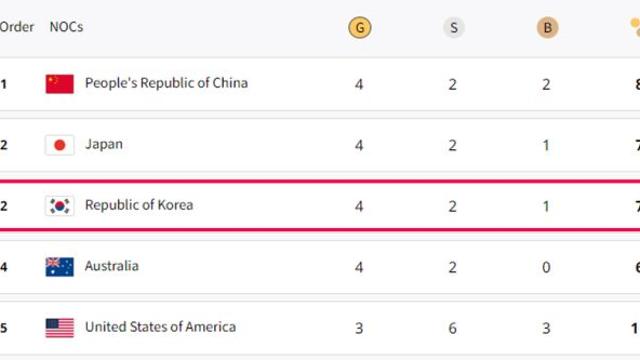Click the Japan flag icon

(60, 145)
